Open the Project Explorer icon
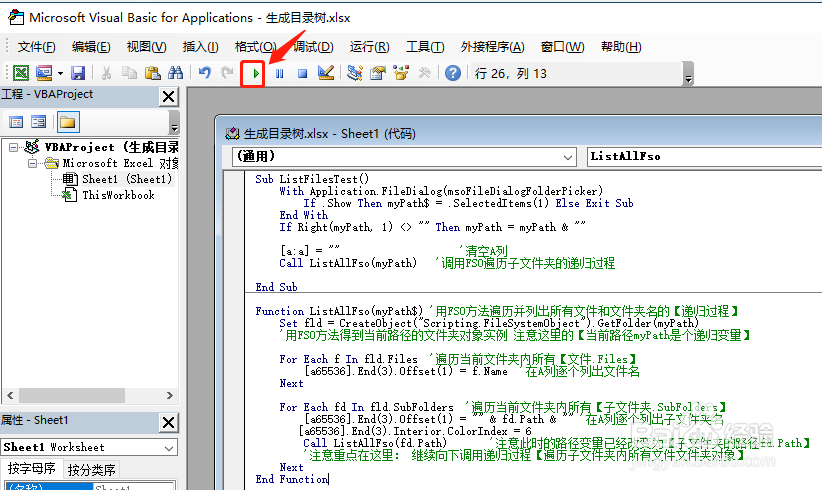822x490 pixels. coord(355,73)
